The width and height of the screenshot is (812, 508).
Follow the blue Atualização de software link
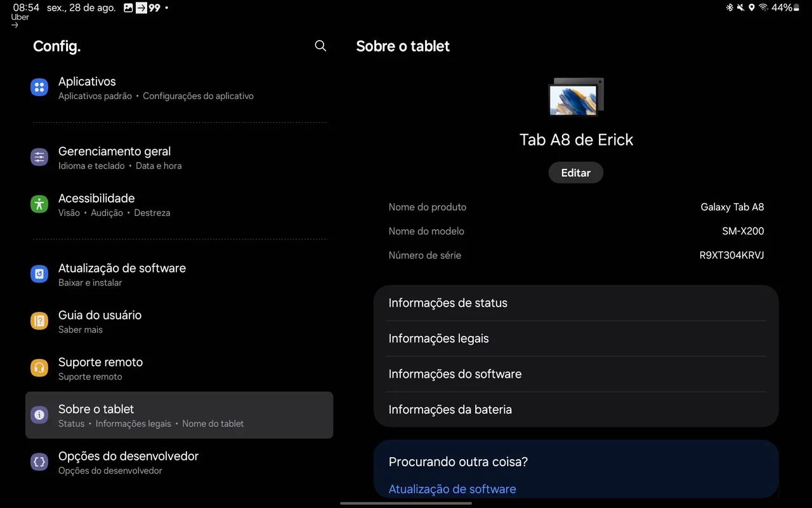(x=452, y=489)
